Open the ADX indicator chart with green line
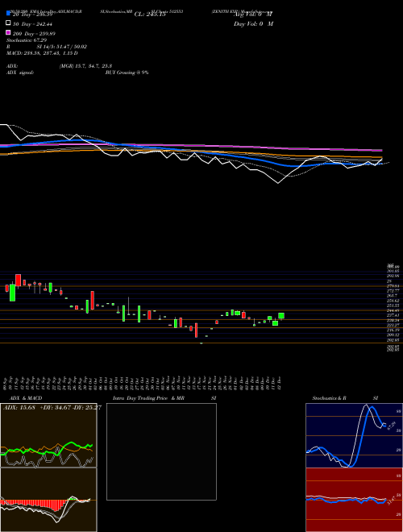403x532 pixels. [48, 435]
